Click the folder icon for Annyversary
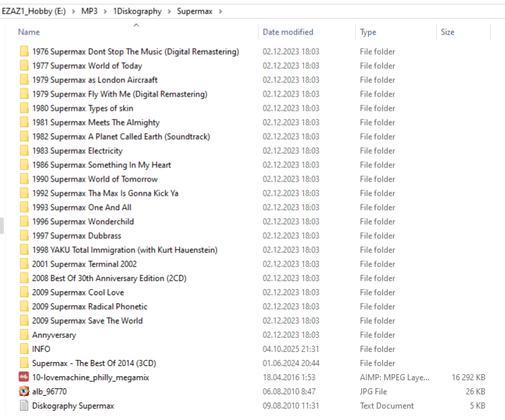This screenshot has height=420, width=505. [24, 335]
